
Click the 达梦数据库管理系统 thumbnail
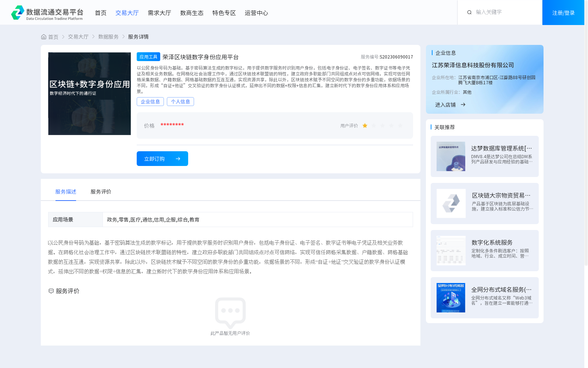[451, 156]
